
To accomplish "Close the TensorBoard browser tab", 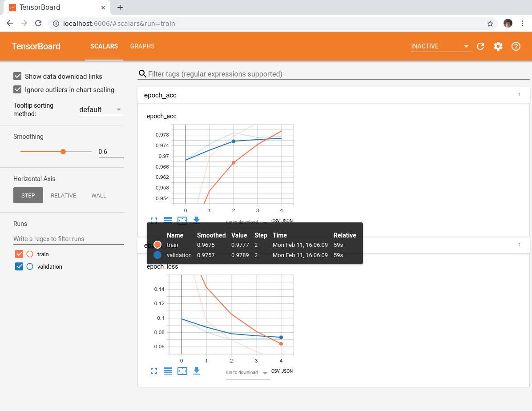I will (103, 8).
